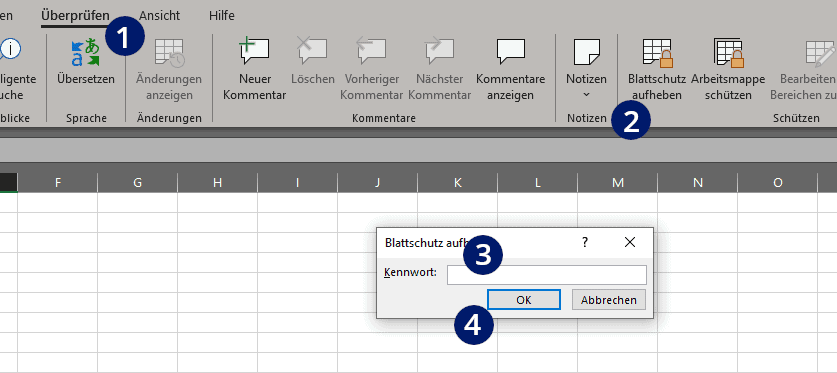
Task: Close the Blattschutz aufheben dialog
Action: click(630, 242)
